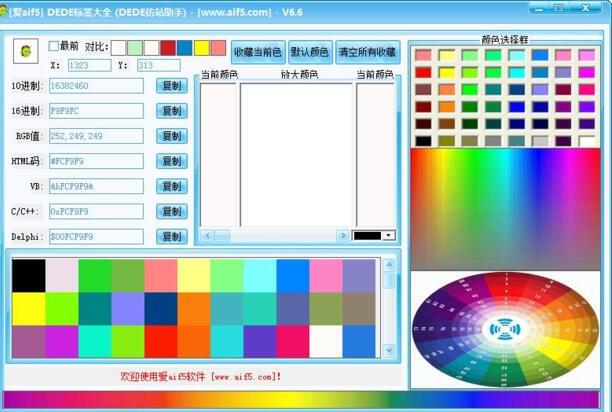Copy the VB color code

[x=172, y=186]
